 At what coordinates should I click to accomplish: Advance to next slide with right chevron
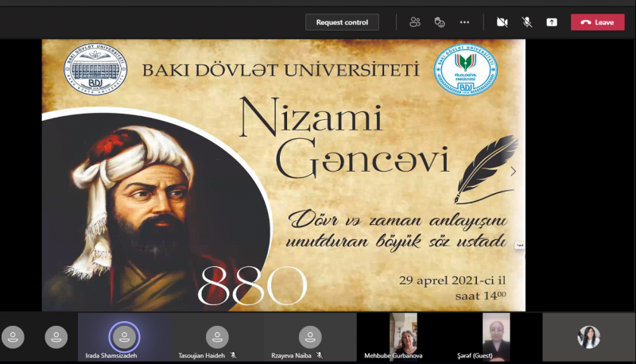coord(513,172)
